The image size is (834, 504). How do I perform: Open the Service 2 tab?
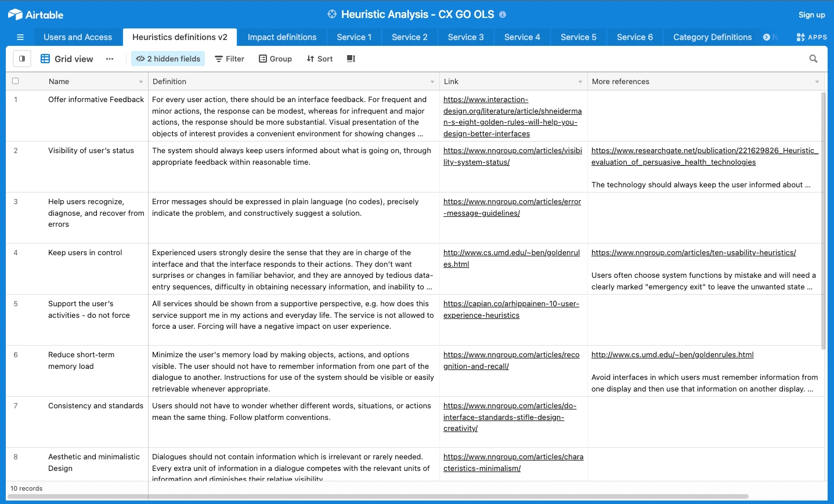(x=410, y=37)
